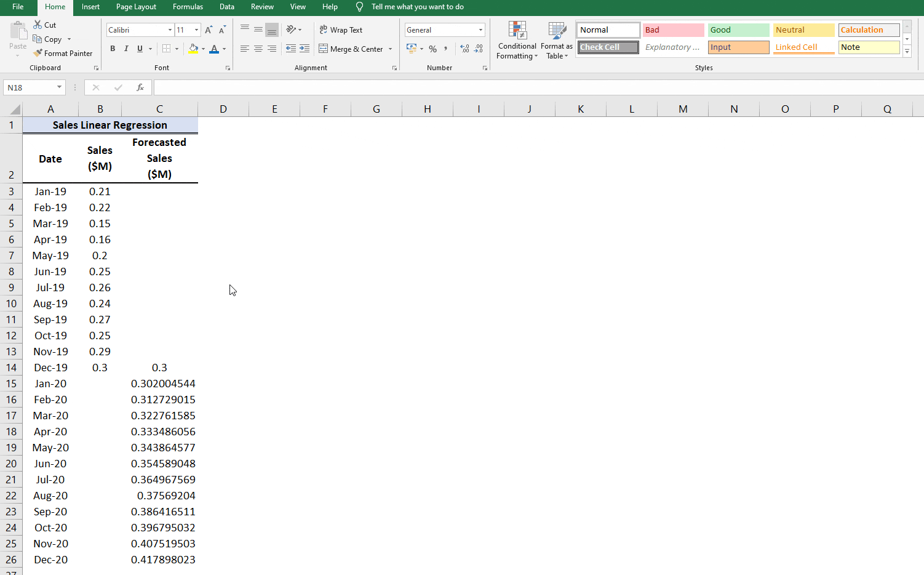Apply Percent Style number format
924x575 pixels.
[x=432, y=47]
